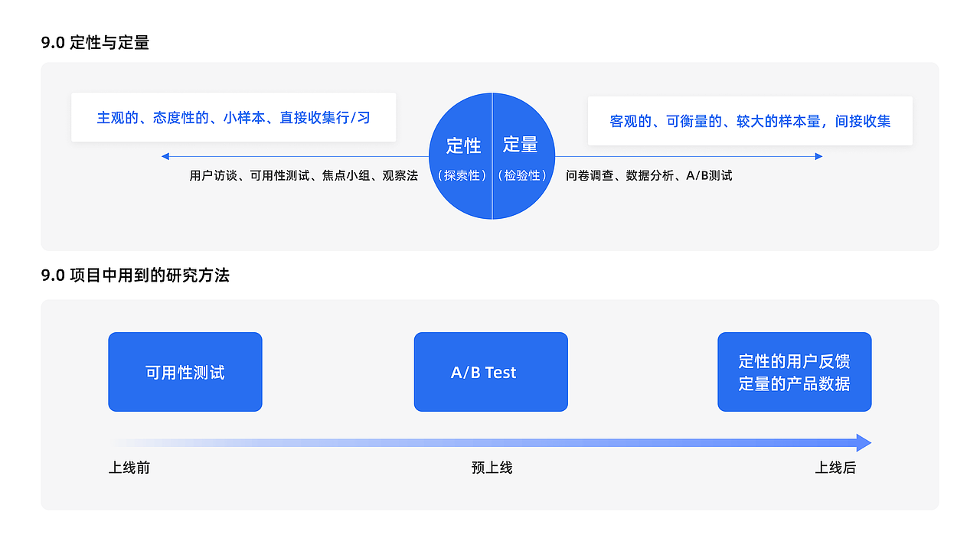
Task: Collapse the white card listing 主观的、态度性的
Action: click(234, 117)
